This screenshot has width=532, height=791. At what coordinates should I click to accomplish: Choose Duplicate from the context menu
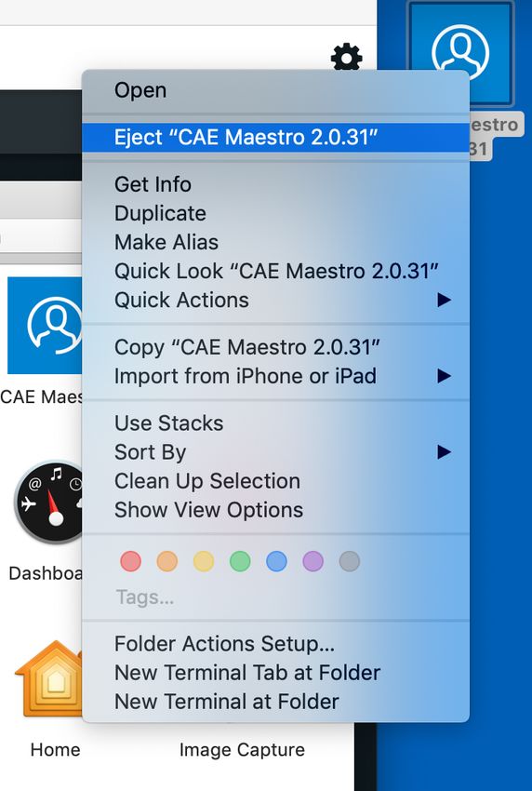(275, 213)
